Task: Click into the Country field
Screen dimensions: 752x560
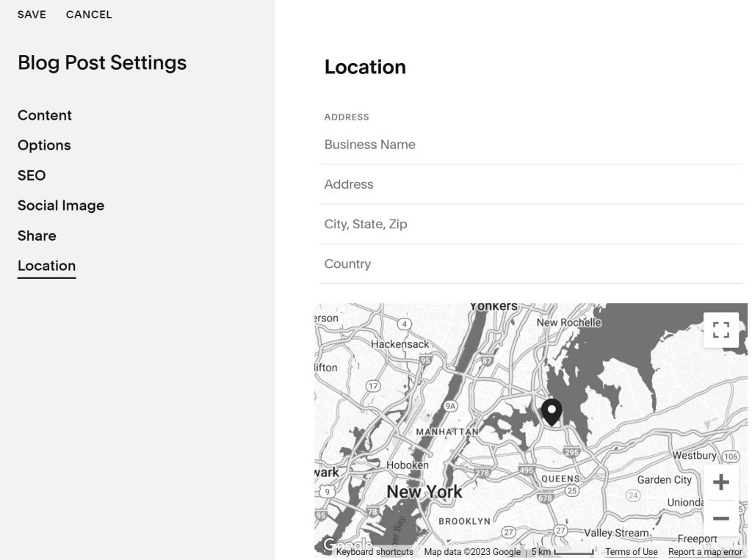Action: [x=531, y=263]
